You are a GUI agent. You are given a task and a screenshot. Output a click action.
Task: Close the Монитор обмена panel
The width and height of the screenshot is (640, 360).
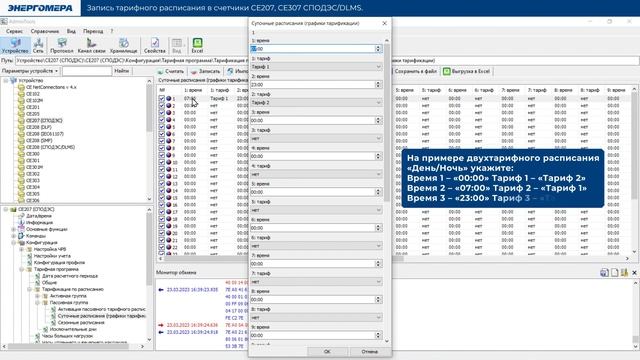(634, 273)
